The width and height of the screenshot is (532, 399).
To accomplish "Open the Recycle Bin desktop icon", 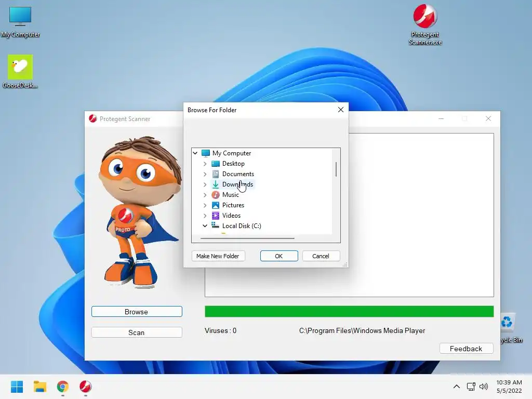I will tap(510, 328).
